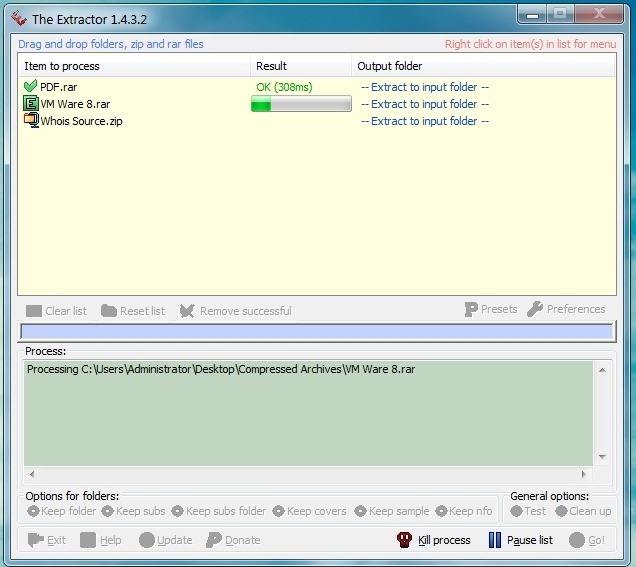The image size is (636, 567).
Task: Click the overall blue progress bar
Action: pos(317,331)
